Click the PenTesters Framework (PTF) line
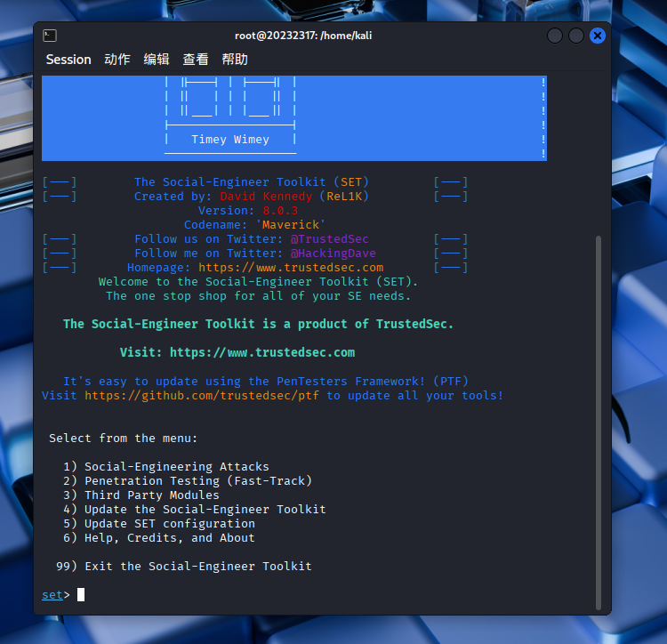The image size is (667, 644). click(x=265, y=381)
